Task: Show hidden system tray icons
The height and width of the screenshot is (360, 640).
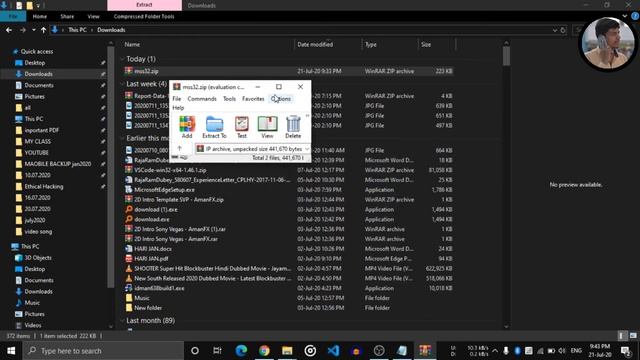Action: pos(495,351)
